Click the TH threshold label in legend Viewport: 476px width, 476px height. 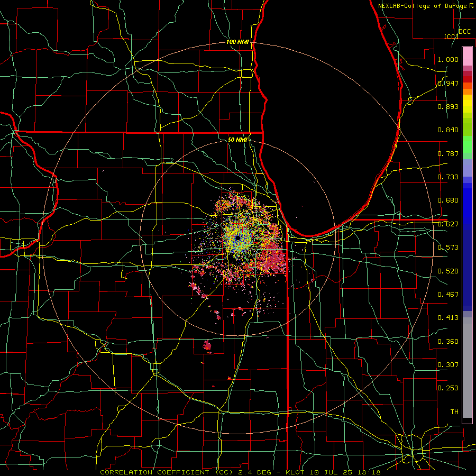[x=454, y=412]
